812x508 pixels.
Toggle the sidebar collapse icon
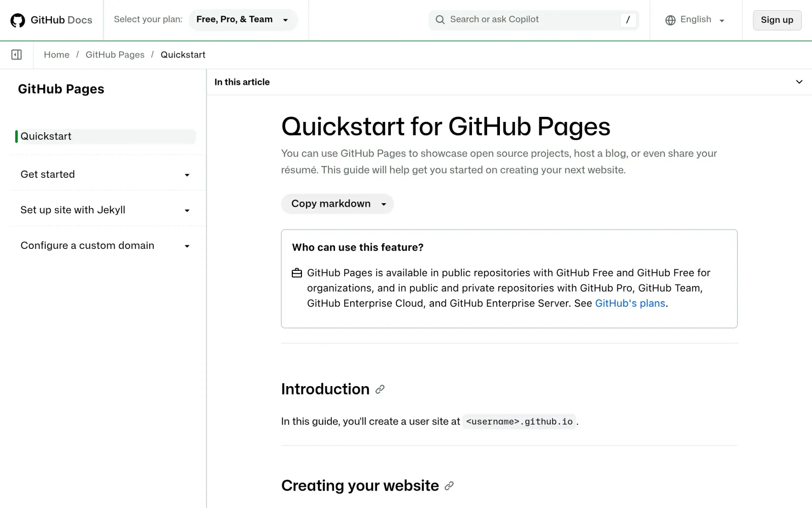(x=16, y=54)
